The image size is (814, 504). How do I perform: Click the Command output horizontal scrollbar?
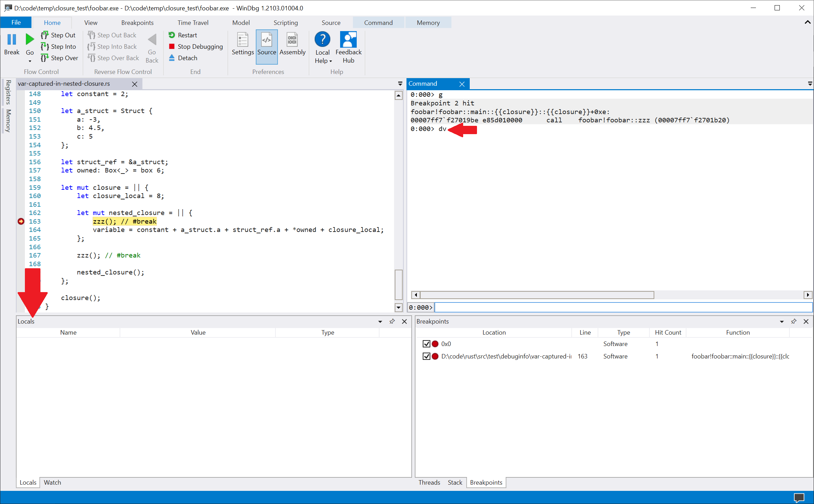click(537, 295)
